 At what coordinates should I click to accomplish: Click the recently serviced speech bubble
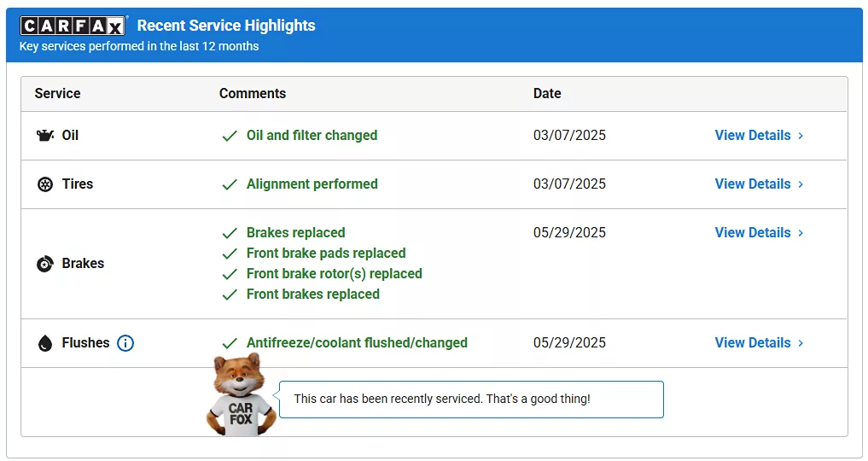pyautogui.click(x=471, y=400)
